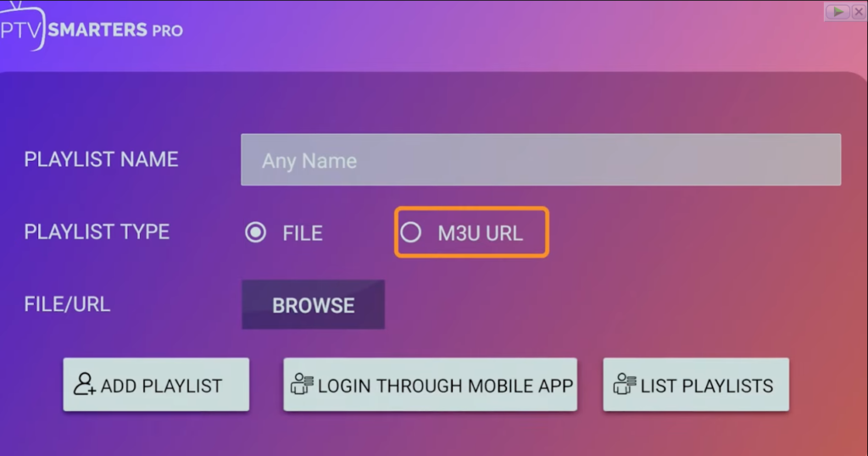
Task: Click the SMARTERS PRO title text
Action: click(x=115, y=31)
